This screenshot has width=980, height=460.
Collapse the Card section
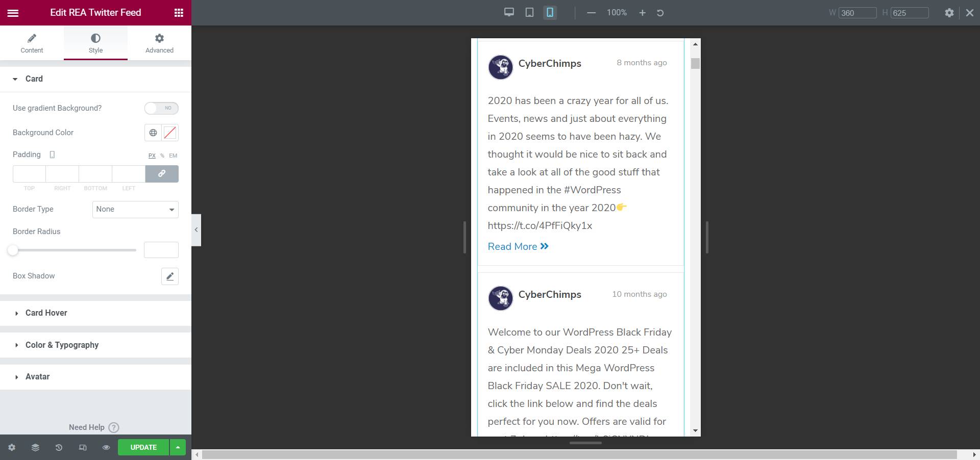[x=95, y=79]
